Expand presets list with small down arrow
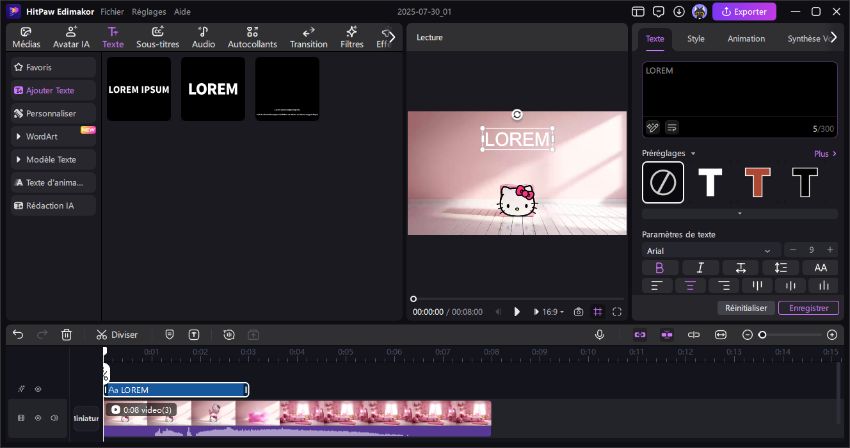The height and width of the screenshot is (448, 850). tap(740, 214)
